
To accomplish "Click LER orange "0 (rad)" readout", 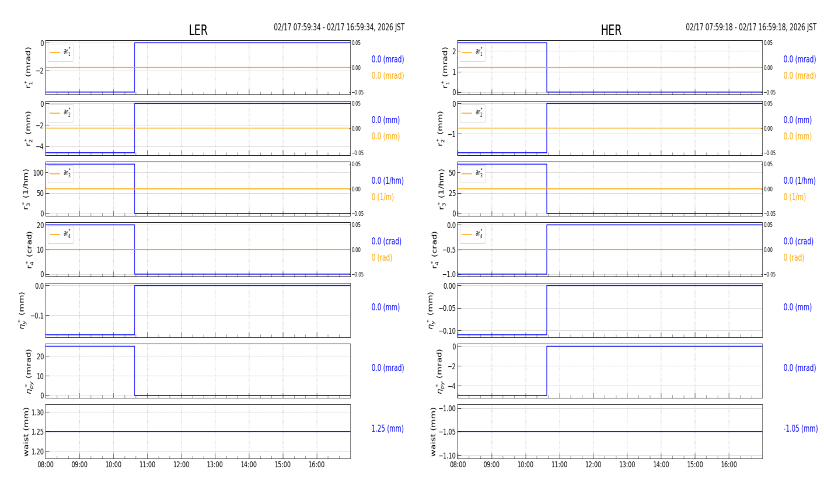I will click(382, 258).
